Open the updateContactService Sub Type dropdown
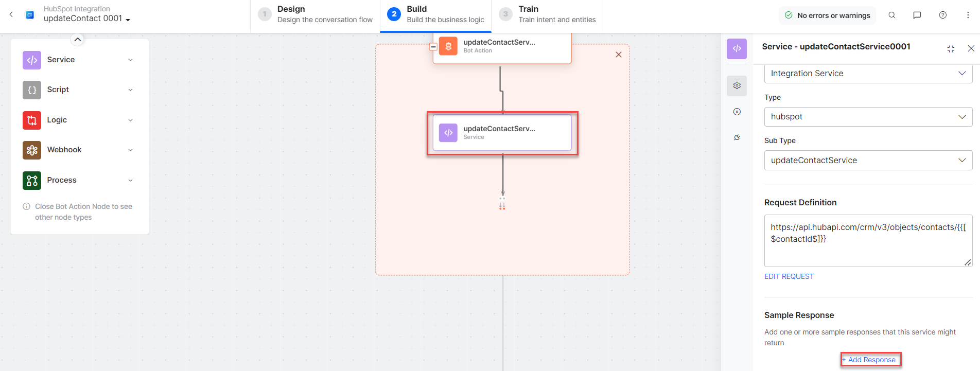Screen dimensions: 980x371 click(x=868, y=161)
